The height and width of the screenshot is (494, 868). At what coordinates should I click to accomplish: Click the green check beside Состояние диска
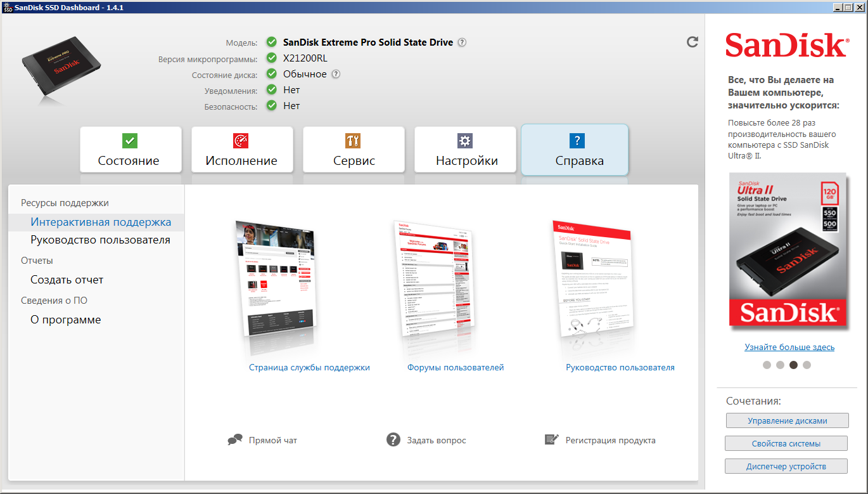point(272,74)
